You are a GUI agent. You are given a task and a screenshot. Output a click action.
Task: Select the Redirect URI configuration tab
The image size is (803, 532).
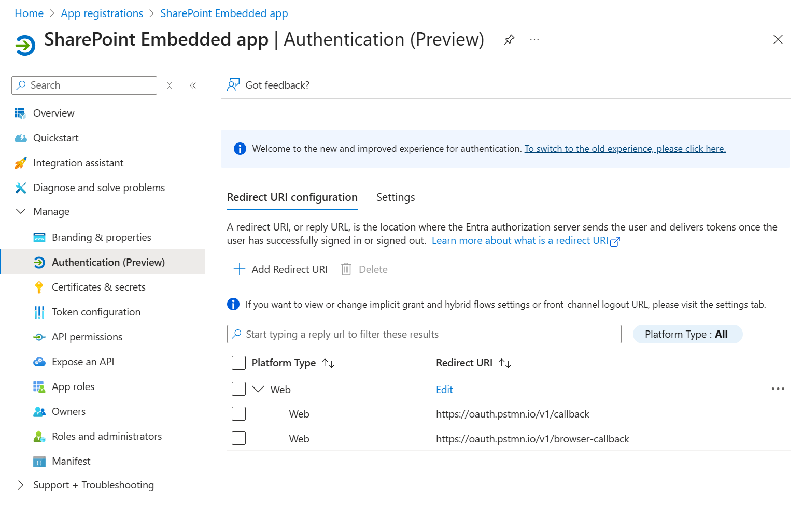pyautogui.click(x=292, y=197)
